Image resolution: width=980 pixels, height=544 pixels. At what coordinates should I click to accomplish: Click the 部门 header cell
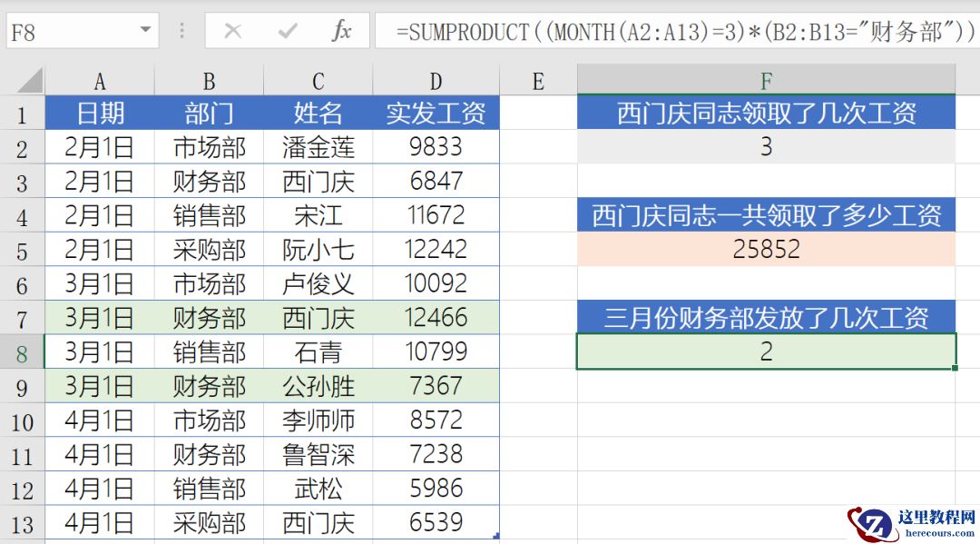coord(209,114)
